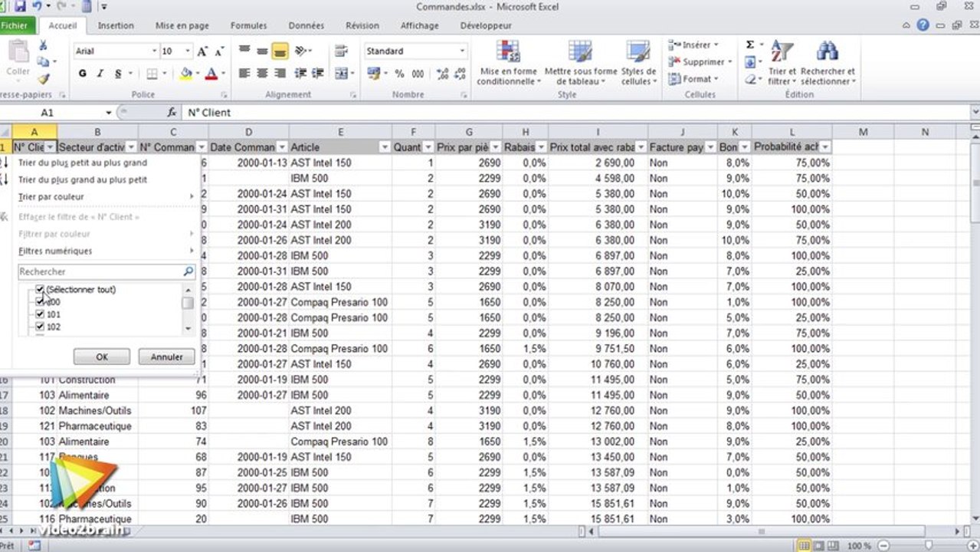
Task: Click Format in Cellules group
Action: click(693, 79)
